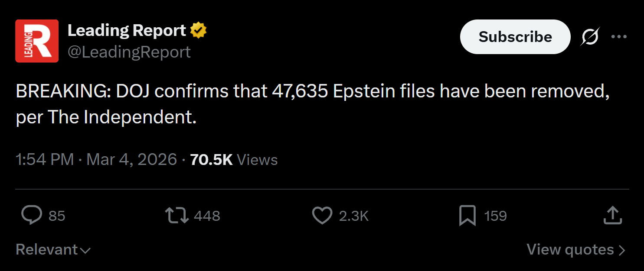Image resolution: width=644 pixels, height=271 pixels.
Task: Subscribe to Leading Report
Action: click(515, 37)
